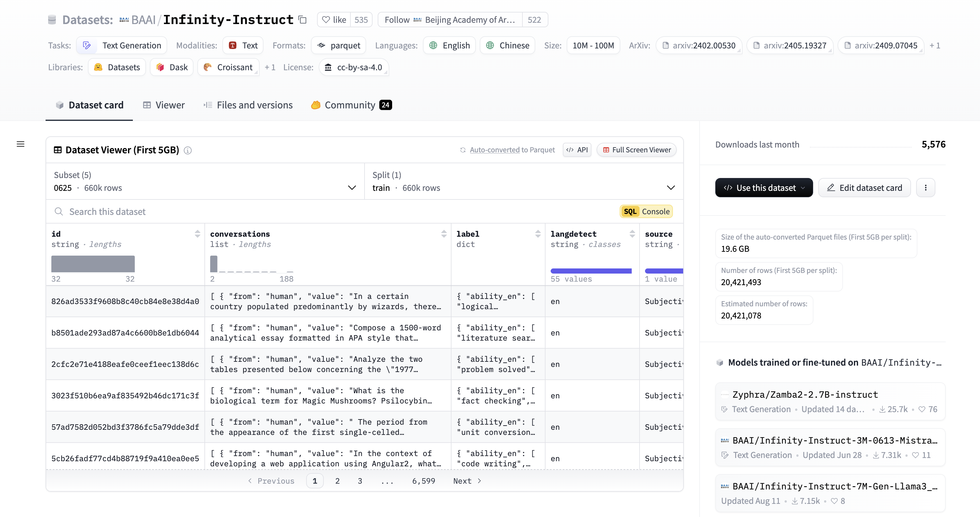Screen dimensions: 980x517
Task: Focus the Search this dataset field
Action: tap(331, 212)
